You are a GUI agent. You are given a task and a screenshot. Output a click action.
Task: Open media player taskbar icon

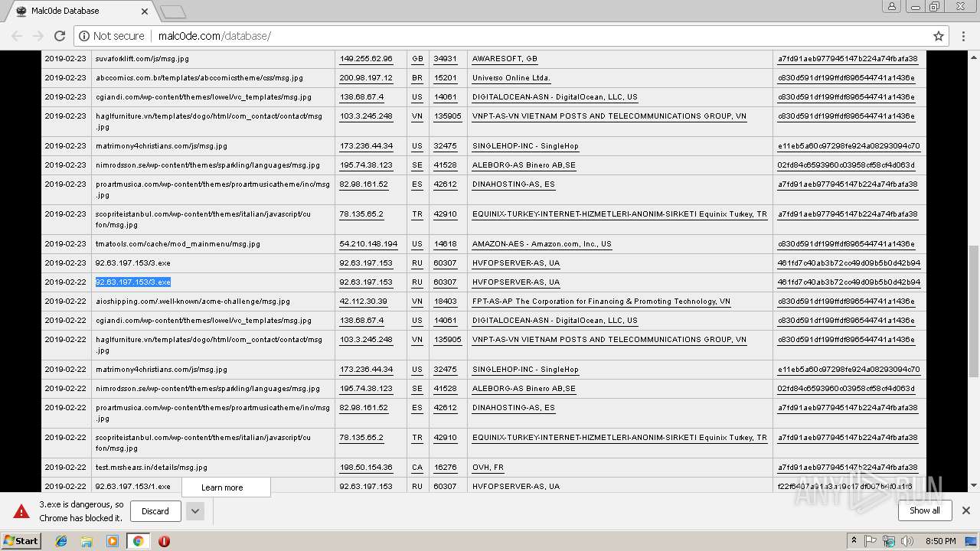click(113, 541)
